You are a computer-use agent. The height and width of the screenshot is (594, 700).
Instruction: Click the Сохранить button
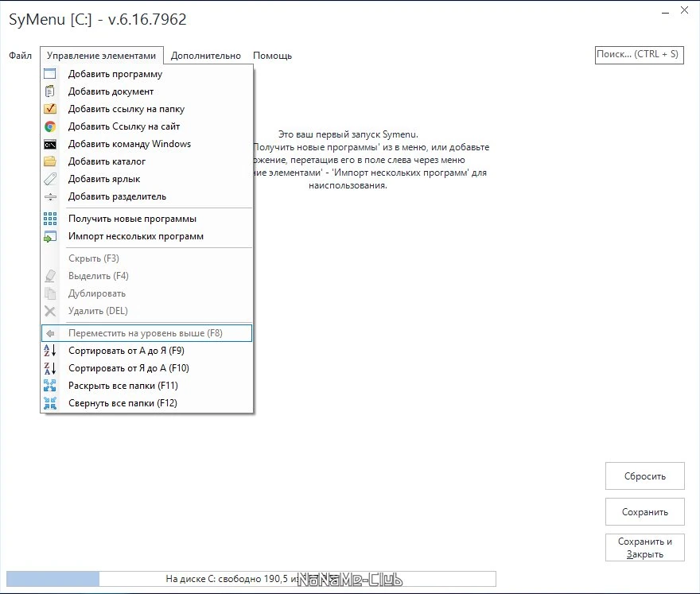[x=644, y=512]
